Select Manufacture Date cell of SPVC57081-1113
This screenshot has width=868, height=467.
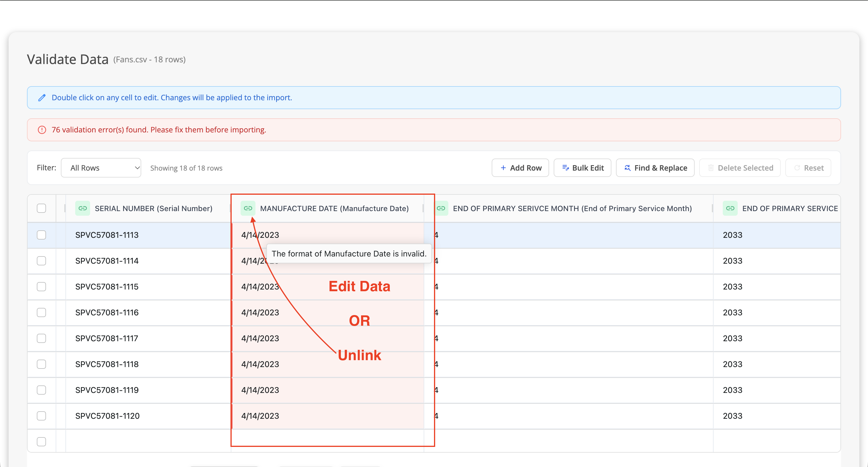tap(328, 235)
